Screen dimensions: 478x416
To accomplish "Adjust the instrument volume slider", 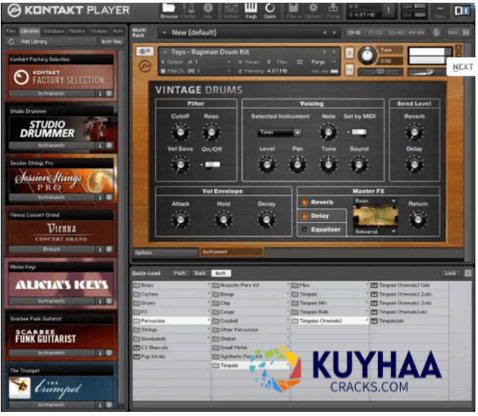I will click(428, 72).
